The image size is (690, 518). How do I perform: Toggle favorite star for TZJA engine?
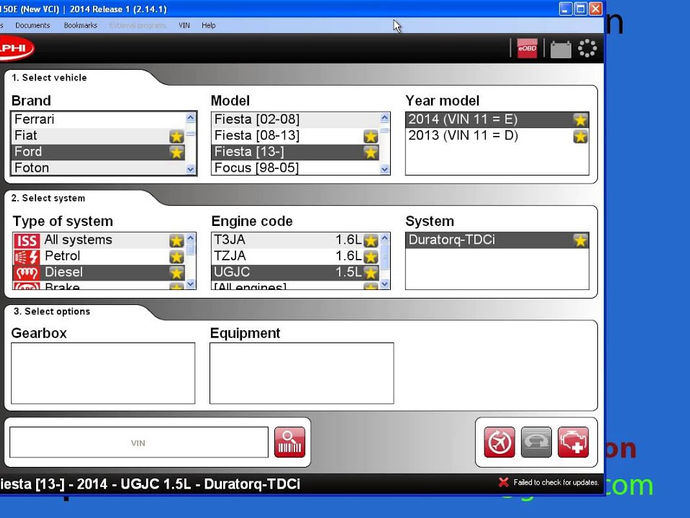pos(371,257)
